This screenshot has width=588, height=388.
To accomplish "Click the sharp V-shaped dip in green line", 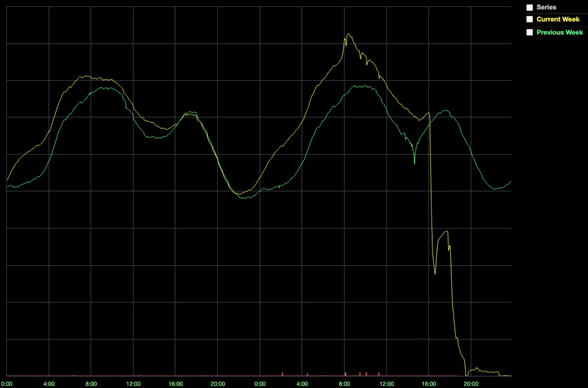I will point(414,163).
